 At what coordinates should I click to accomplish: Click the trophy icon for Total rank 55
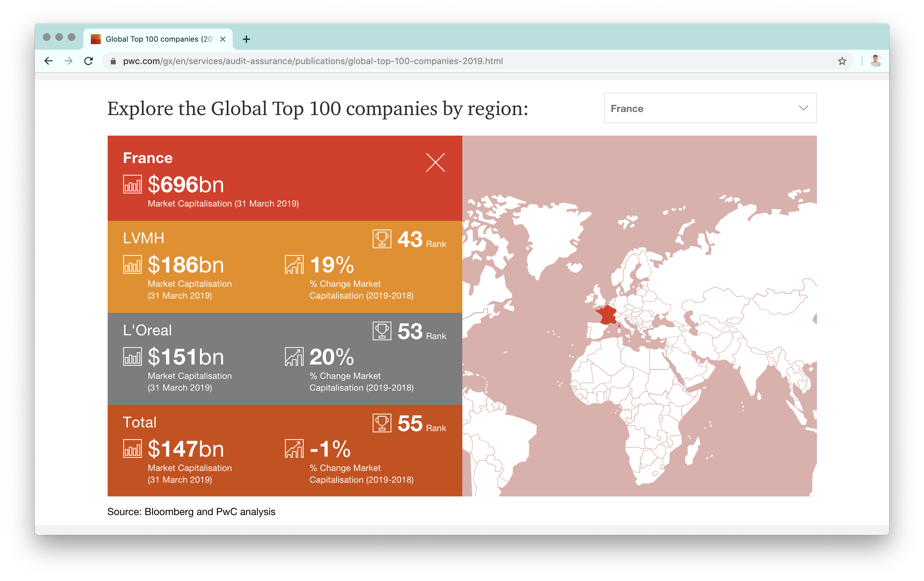(x=382, y=423)
